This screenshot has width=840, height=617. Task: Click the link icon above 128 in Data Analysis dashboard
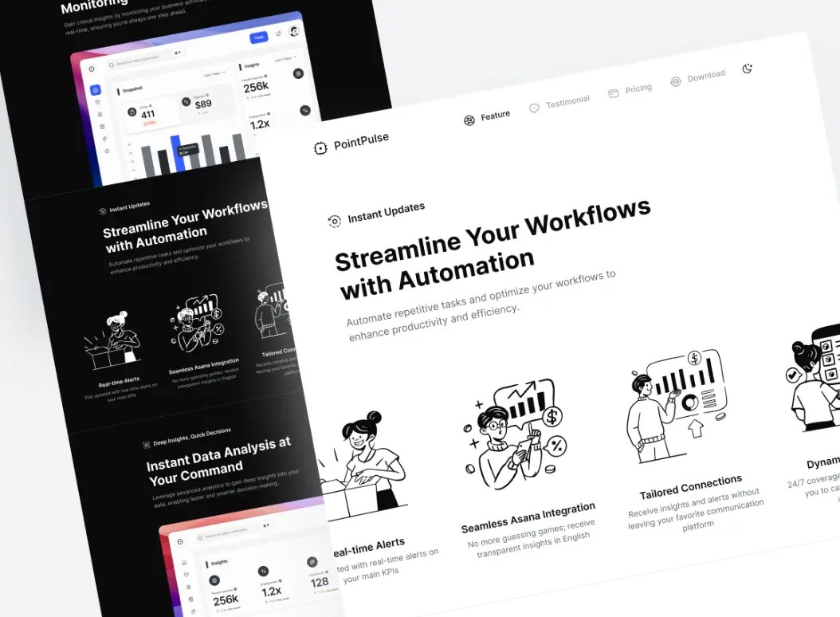(312, 561)
